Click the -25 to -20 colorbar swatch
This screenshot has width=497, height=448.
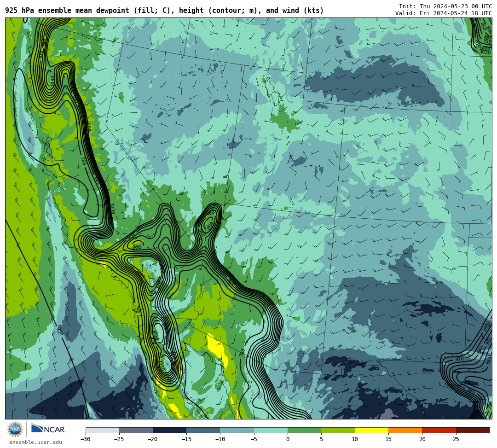136,430
